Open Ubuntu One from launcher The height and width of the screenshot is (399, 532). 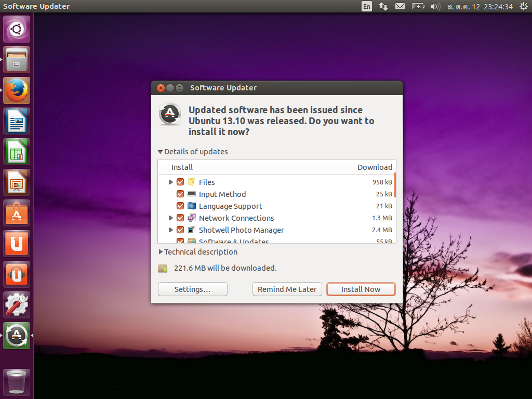click(x=17, y=244)
